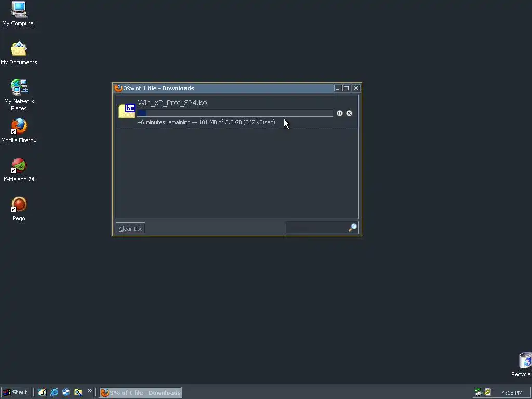The image size is (532, 399).
Task: Cancel the Win_XP_Prof_SP4.iso download
Action: (349, 113)
